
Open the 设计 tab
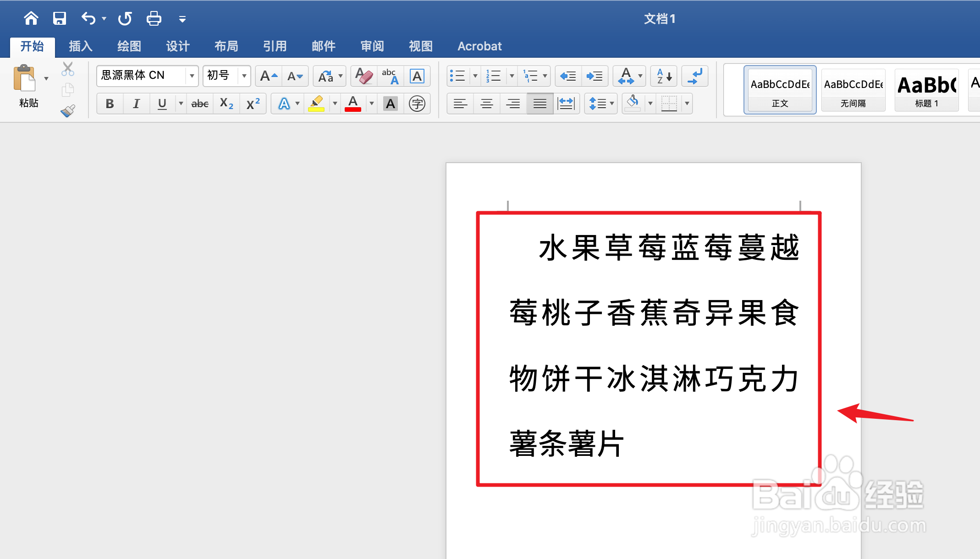click(178, 46)
